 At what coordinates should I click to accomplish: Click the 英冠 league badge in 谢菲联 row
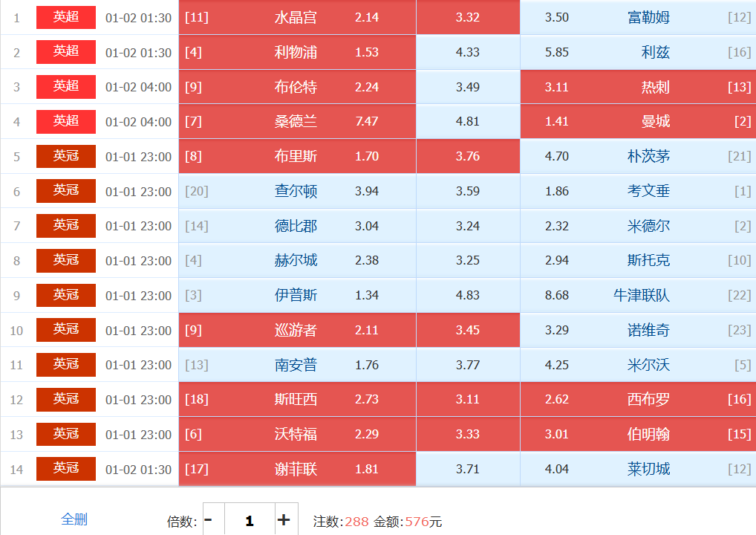(x=66, y=469)
